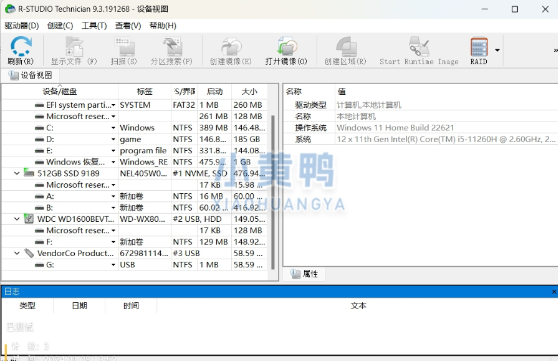Open dropdown arrow next to C: partition
This screenshot has width=558, height=361.
tap(113, 128)
